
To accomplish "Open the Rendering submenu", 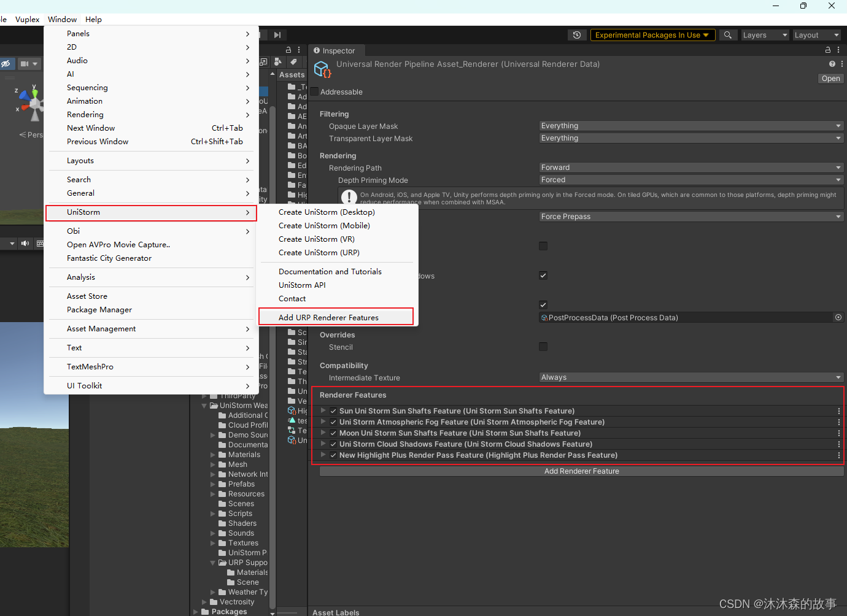I will coord(151,115).
